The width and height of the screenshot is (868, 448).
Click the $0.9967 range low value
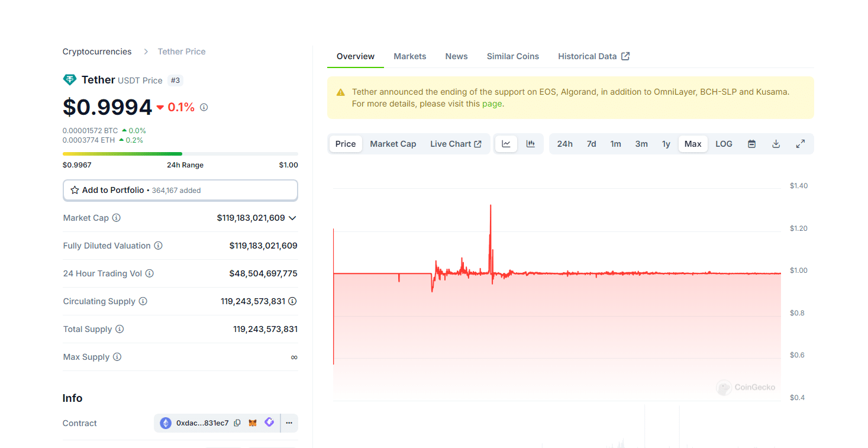[x=77, y=165]
